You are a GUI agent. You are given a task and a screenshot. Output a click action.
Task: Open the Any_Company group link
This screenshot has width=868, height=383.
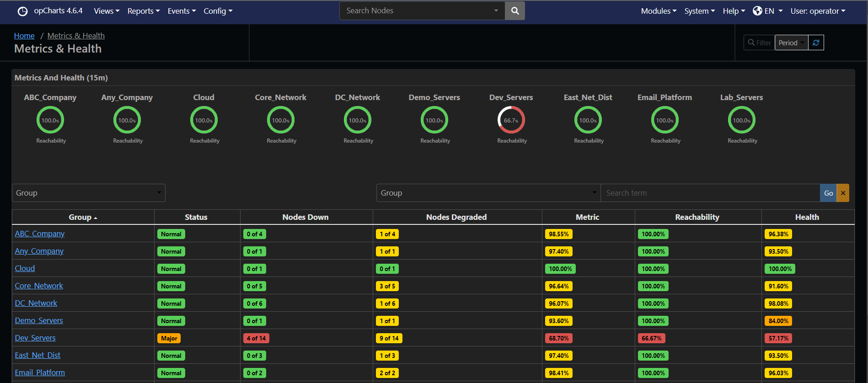click(39, 251)
